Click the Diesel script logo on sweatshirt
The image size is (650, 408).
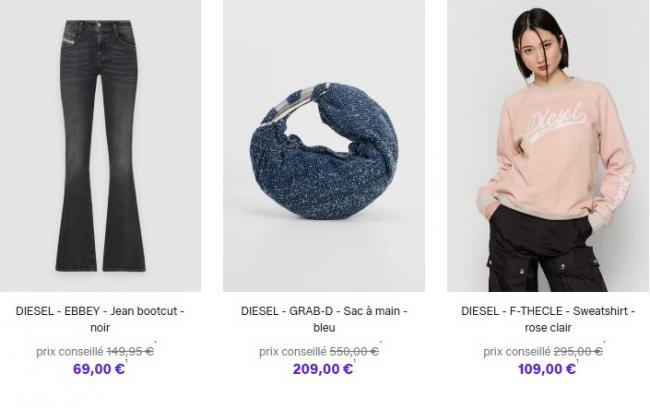[556, 121]
